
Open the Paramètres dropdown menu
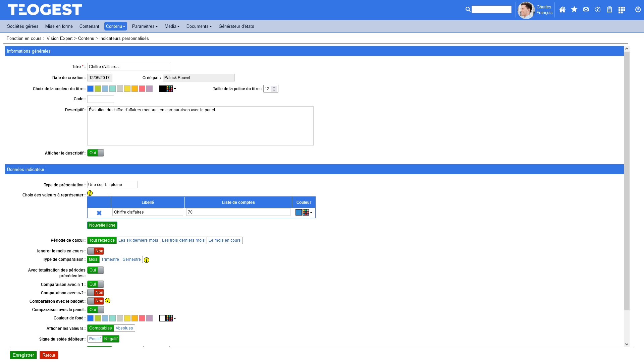[145, 26]
